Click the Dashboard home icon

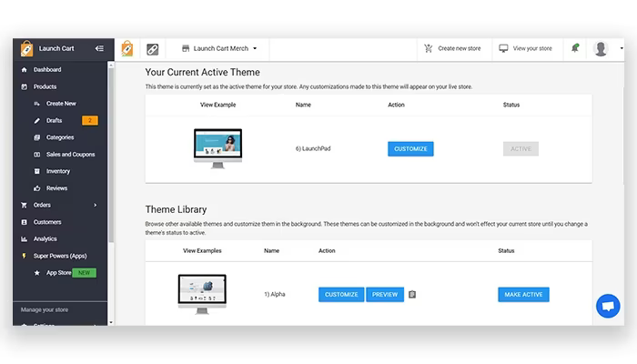click(x=24, y=69)
